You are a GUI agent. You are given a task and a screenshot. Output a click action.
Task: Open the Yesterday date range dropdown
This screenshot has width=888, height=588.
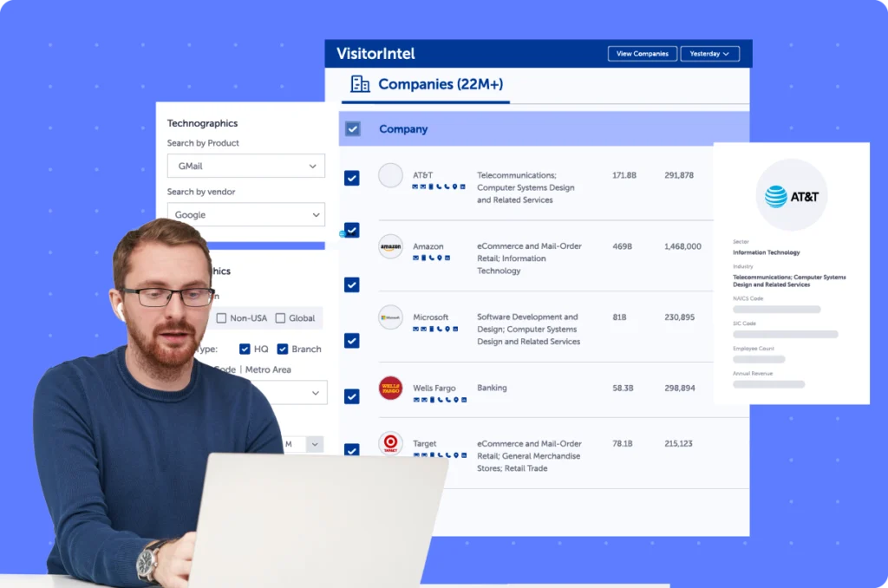pos(709,54)
